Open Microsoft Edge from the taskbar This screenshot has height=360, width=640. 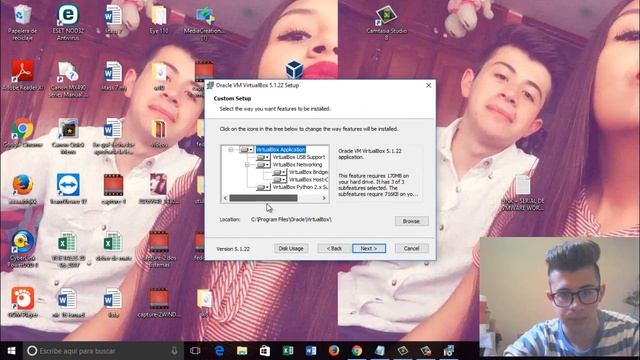tap(219, 351)
